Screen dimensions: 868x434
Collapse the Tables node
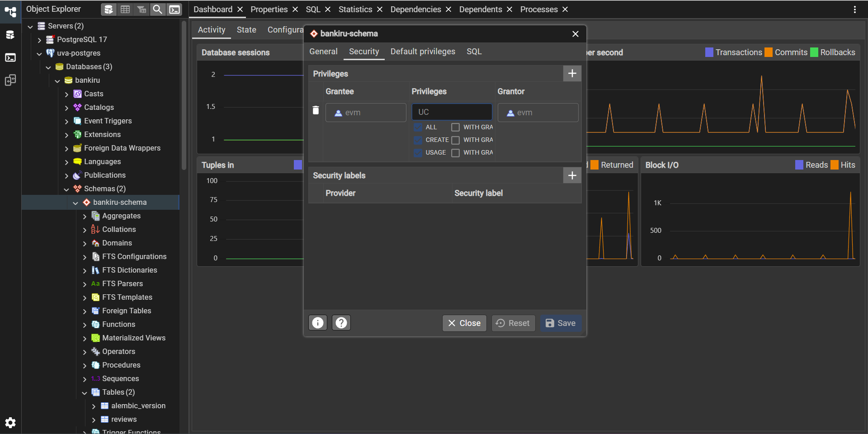pyautogui.click(x=85, y=392)
